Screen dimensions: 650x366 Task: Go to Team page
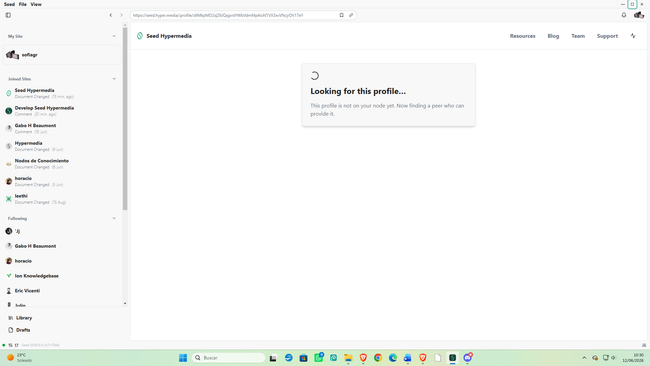(578, 36)
